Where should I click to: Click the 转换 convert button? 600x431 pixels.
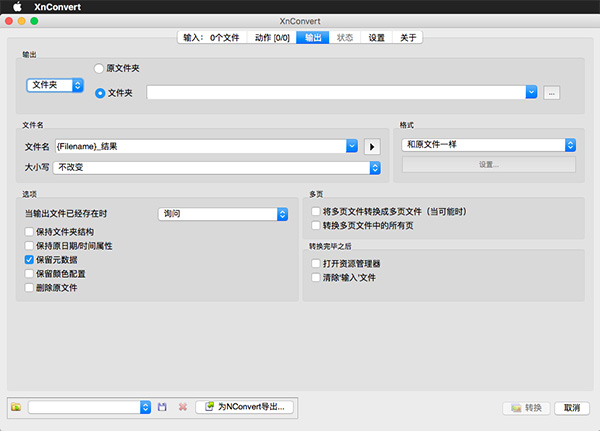click(527, 408)
